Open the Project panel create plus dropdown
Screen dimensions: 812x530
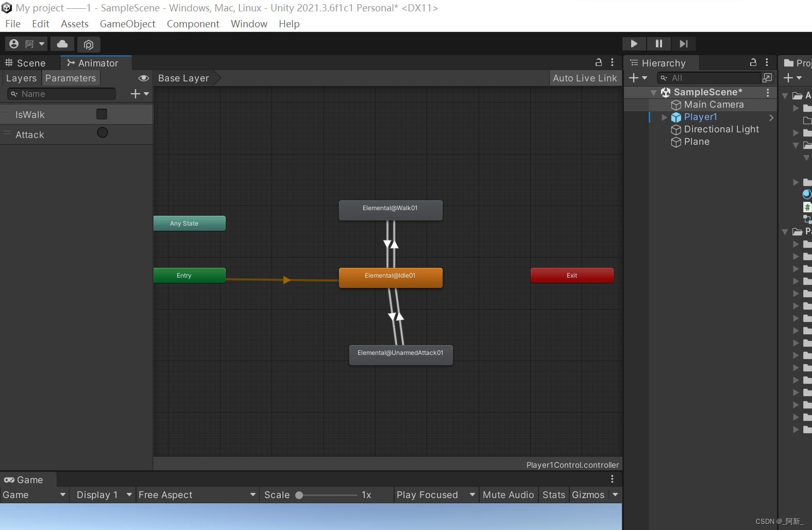tap(792, 78)
